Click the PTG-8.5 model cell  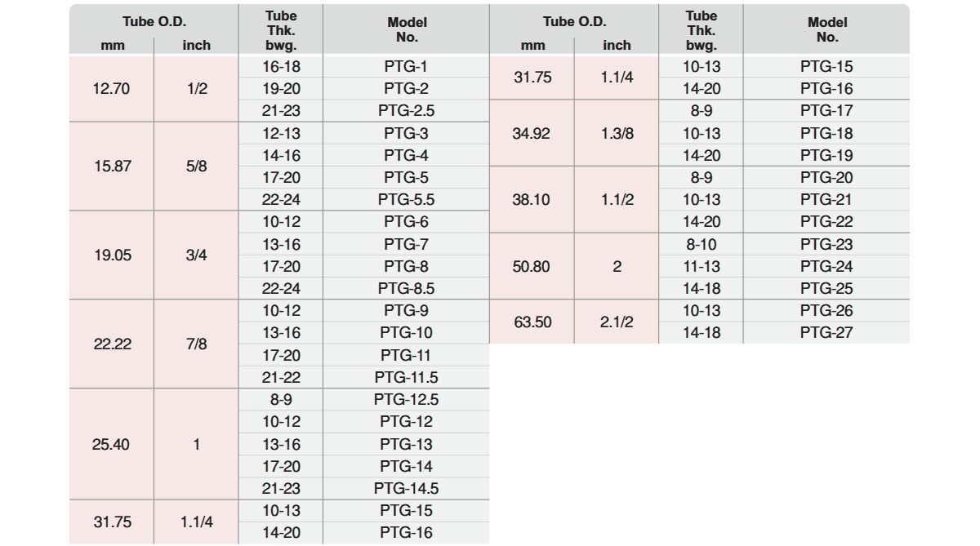(406, 288)
